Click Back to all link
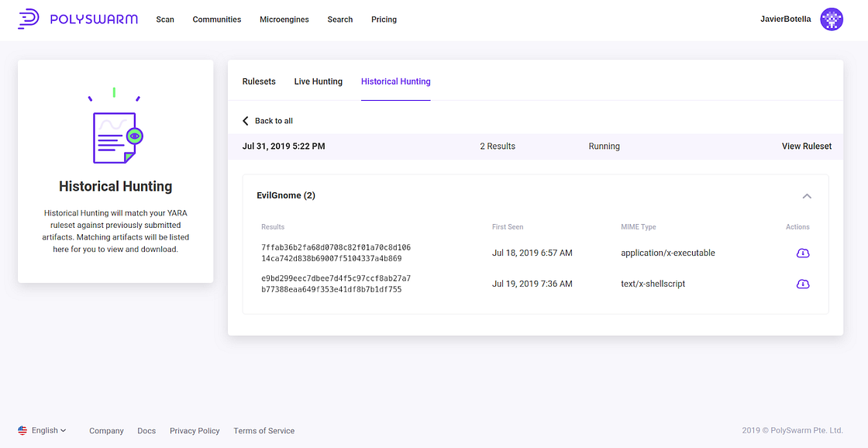The height and width of the screenshot is (448, 868). (x=274, y=121)
